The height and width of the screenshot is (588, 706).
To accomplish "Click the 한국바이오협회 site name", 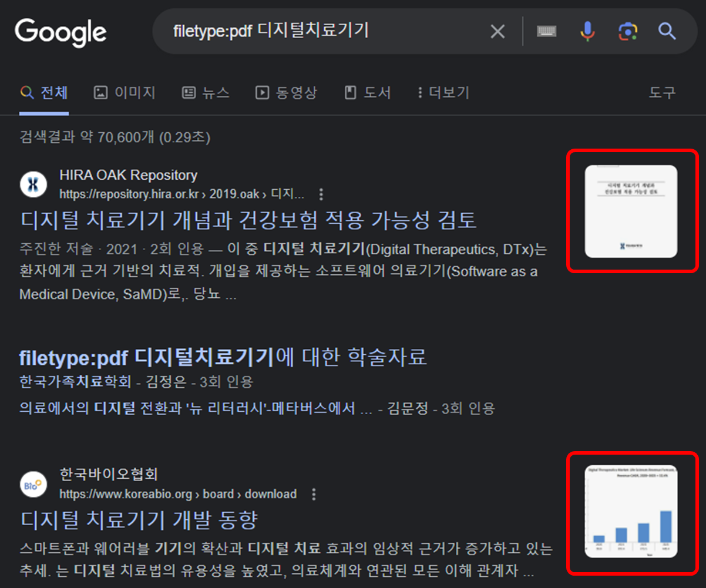I will click(x=109, y=475).
